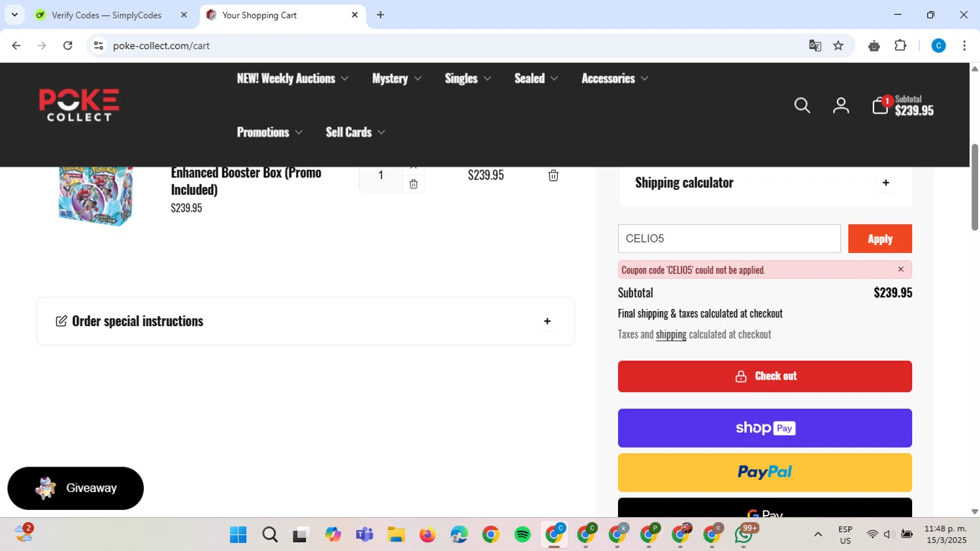View site information icon in address bar
Image resolution: width=980 pixels, height=551 pixels.
pos(99,46)
